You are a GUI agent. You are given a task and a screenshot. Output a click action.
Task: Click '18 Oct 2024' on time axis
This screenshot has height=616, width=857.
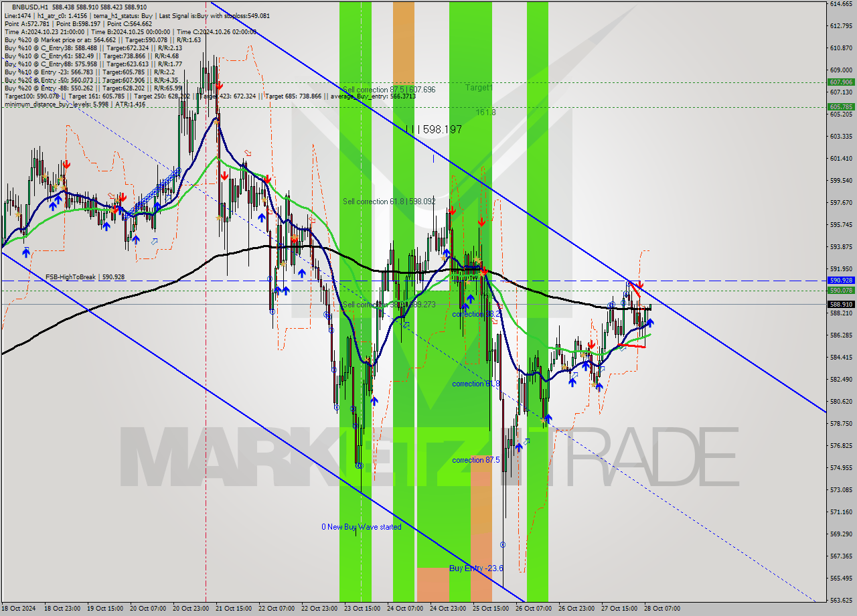point(19,609)
